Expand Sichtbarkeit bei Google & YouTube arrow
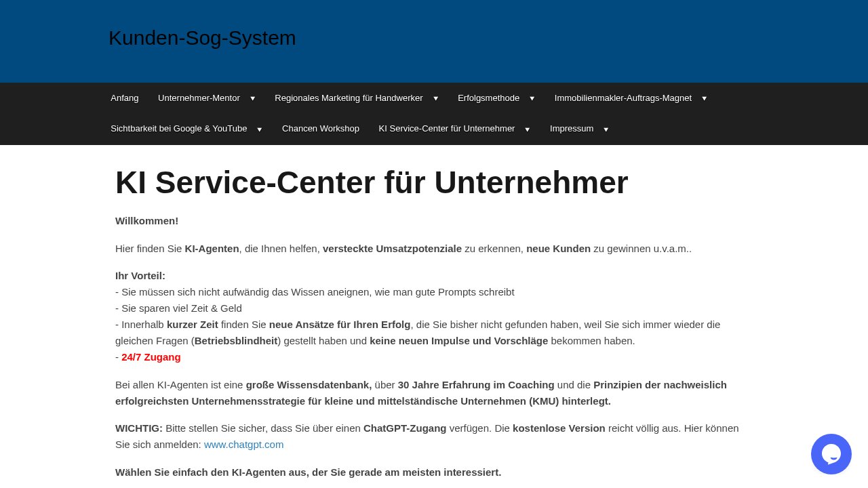The image size is (868, 488). (260, 129)
